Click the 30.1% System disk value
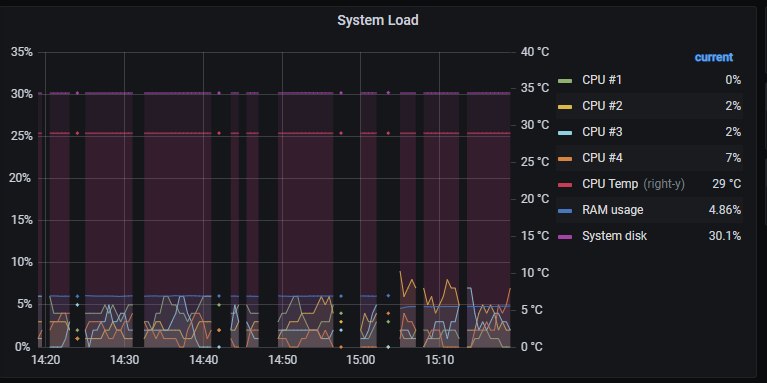Image resolution: width=767 pixels, height=383 pixels. (x=724, y=236)
